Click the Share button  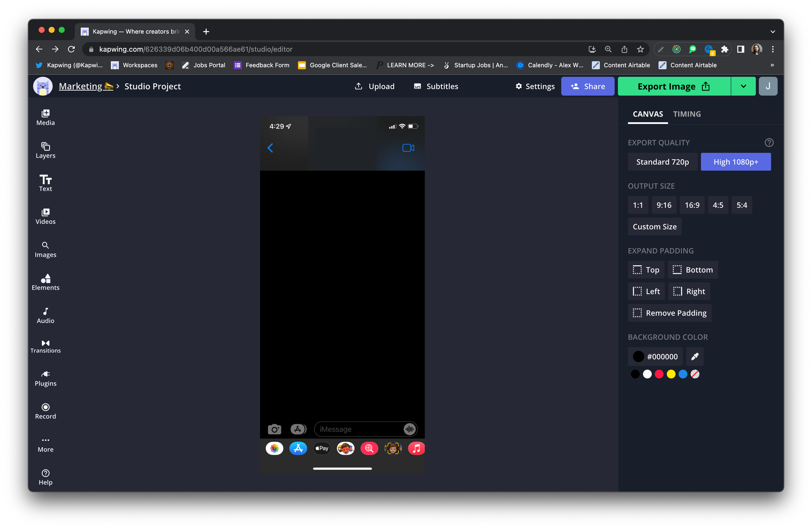click(587, 86)
